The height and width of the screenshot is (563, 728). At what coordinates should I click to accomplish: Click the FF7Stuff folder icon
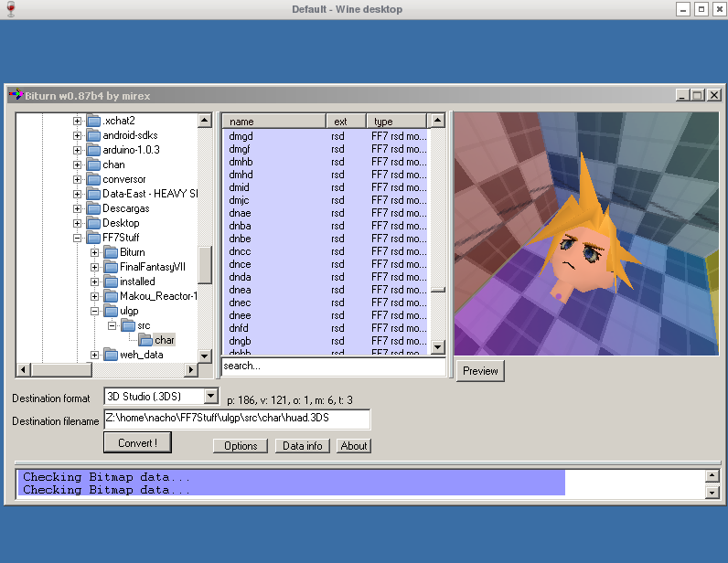click(94, 238)
